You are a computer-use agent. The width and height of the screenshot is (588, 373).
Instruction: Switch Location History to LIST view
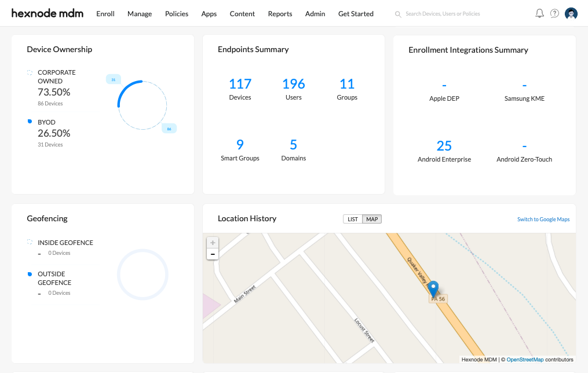coord(353,220)
